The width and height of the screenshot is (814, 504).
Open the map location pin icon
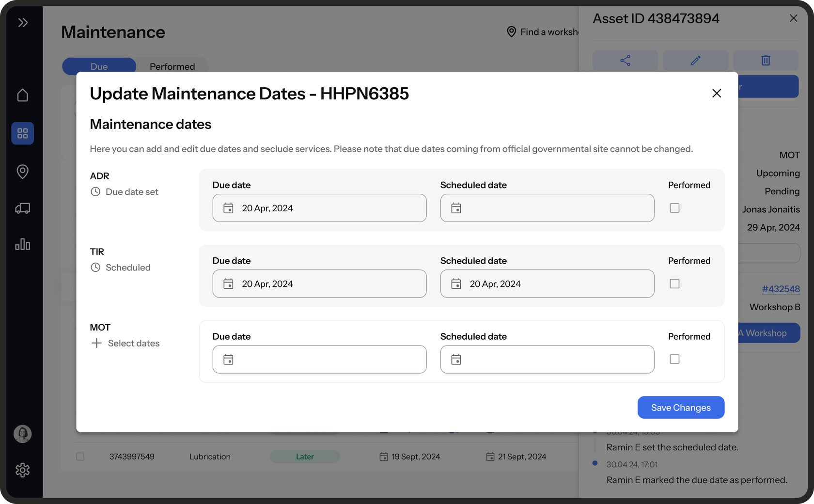click(23, 171)
